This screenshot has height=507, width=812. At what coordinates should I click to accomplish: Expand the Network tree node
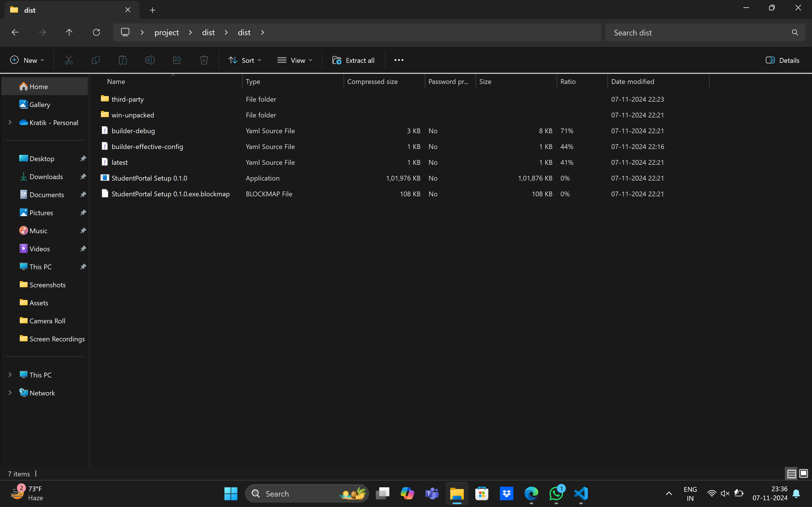[x=10, y=393]
